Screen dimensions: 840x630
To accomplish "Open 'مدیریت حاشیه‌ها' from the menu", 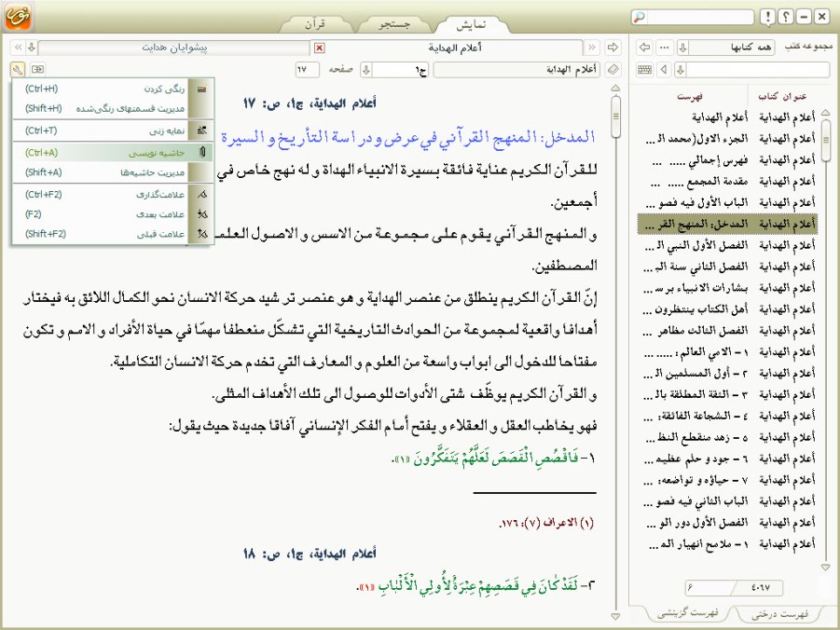I will point(113,172).
